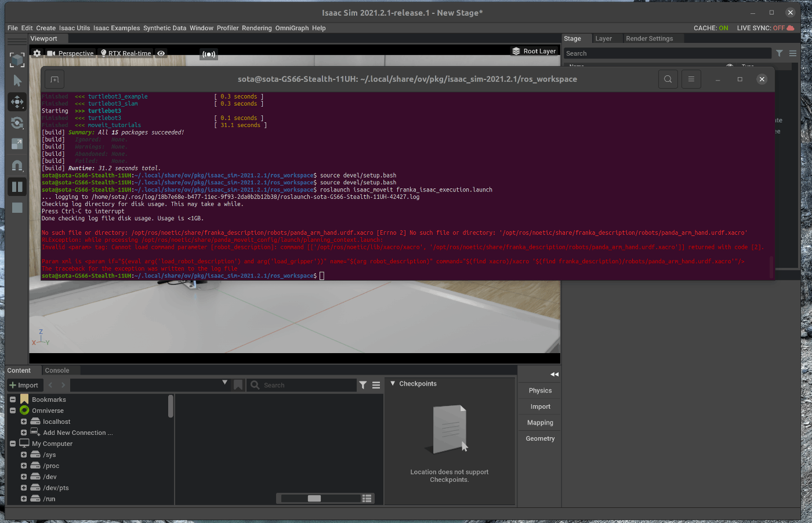This screenshot has height=523, width=812.
Task: Open the Synthetic Data menu
Action: click(165, 28)
